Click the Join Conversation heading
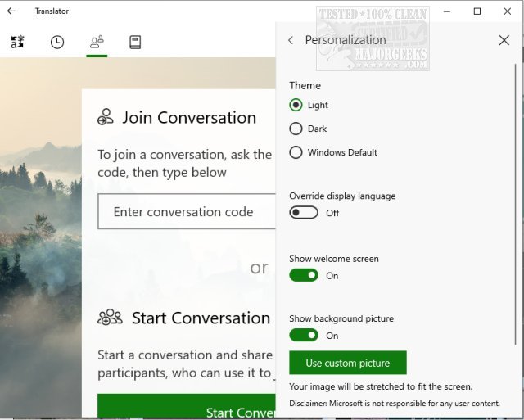Image resolution: width=524 pixels, height=420 pixels. pos(189,118)
